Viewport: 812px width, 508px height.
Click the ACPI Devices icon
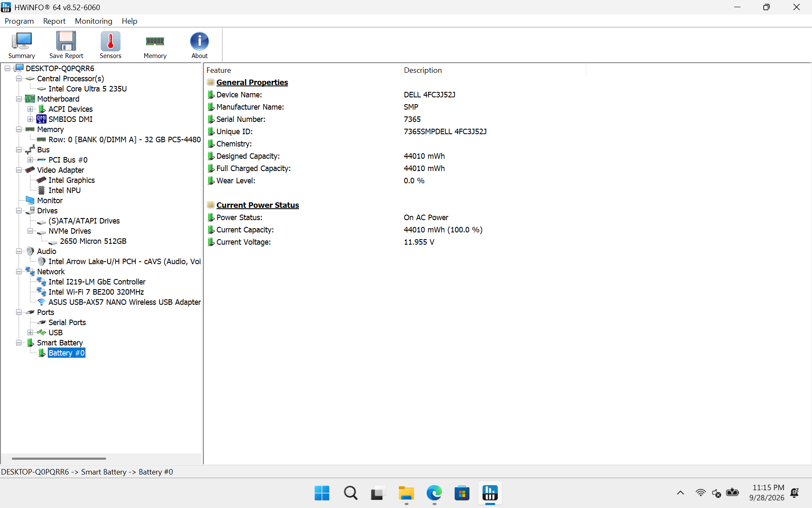tap(41, 109)
